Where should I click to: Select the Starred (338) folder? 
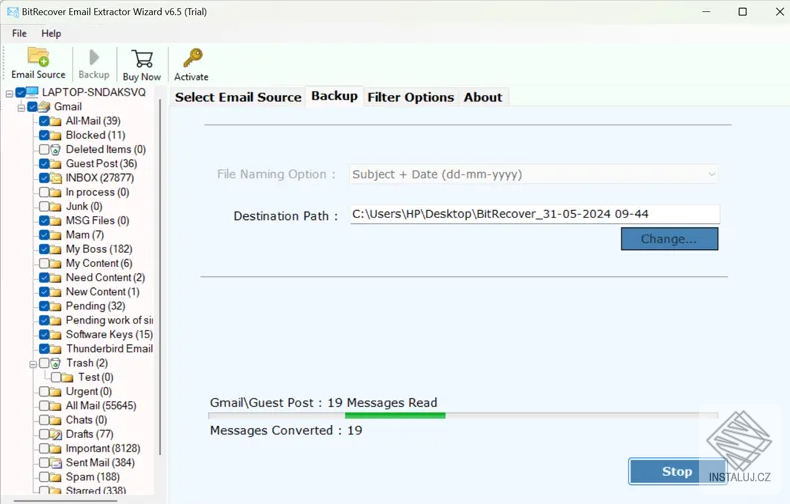click(x=96, y=490)
